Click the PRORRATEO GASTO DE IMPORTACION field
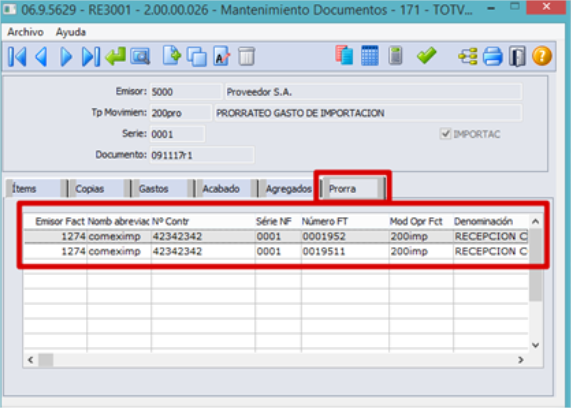 coord(368,113)
